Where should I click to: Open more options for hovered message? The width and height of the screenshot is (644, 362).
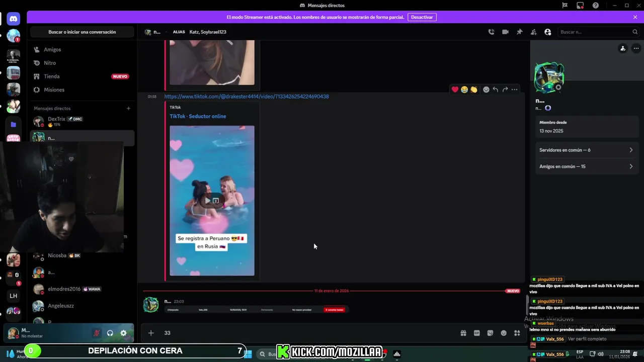tap(514, 89)
